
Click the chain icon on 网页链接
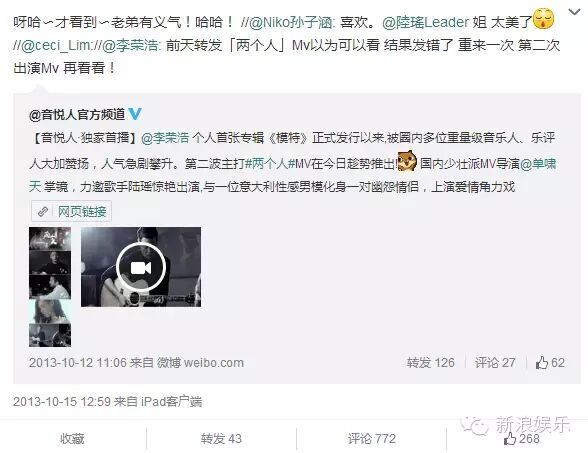43,212
